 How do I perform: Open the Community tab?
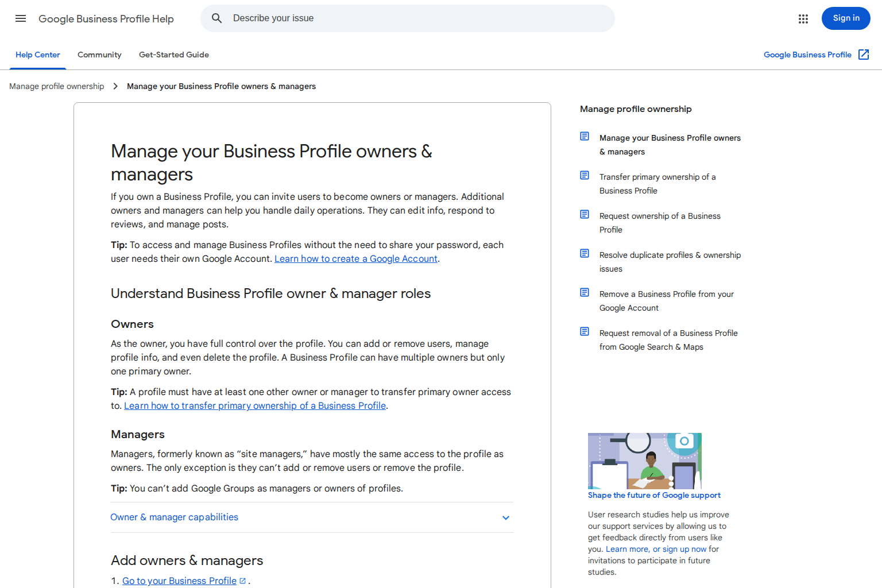[x=99, y=55]
